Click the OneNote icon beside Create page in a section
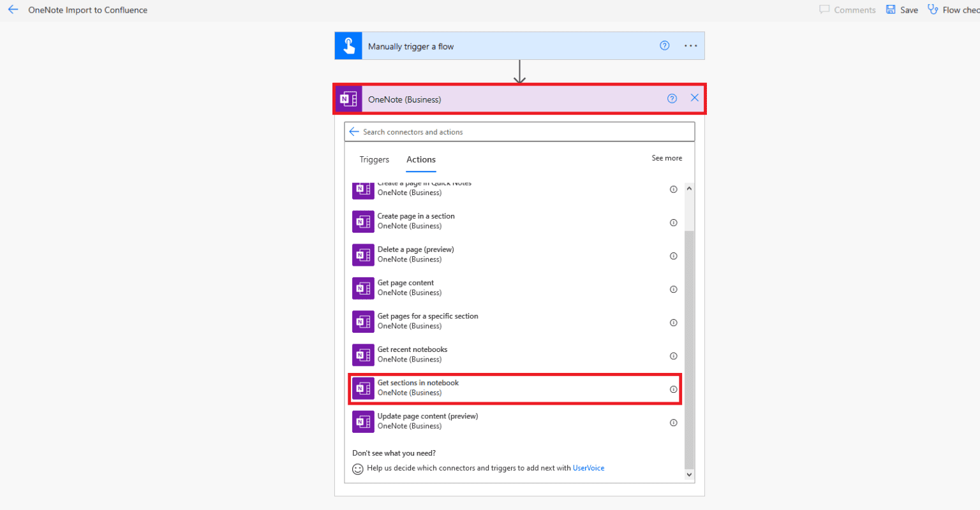Screen dimensions: 980x510 [x=362, y=222]
